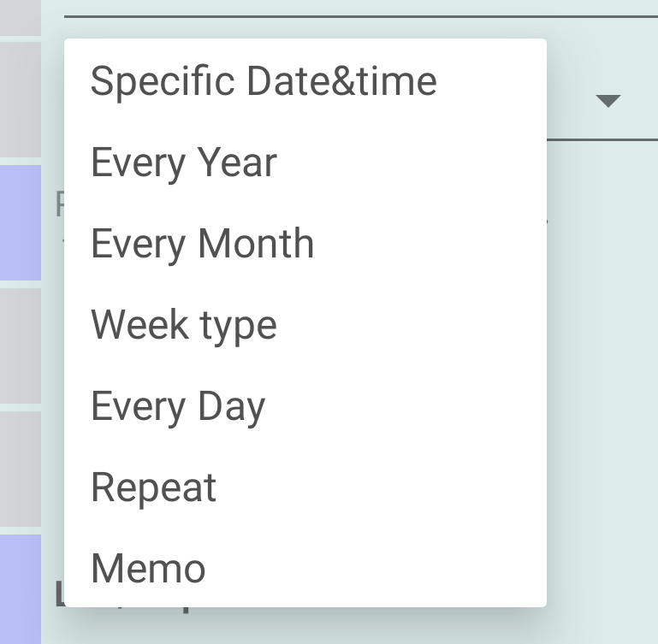Click empty teal area below the dropdown arrow

[x=603, y=342]
